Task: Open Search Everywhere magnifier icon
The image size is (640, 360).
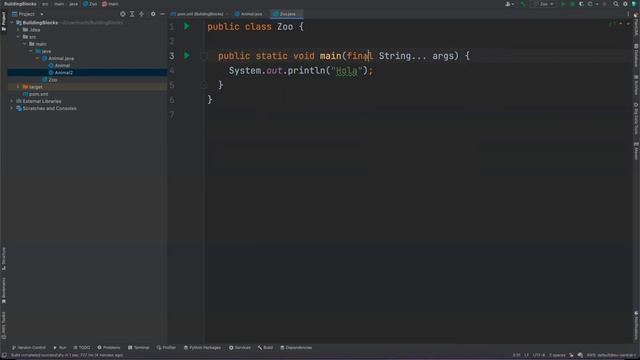Action: (x=616, y=4)
